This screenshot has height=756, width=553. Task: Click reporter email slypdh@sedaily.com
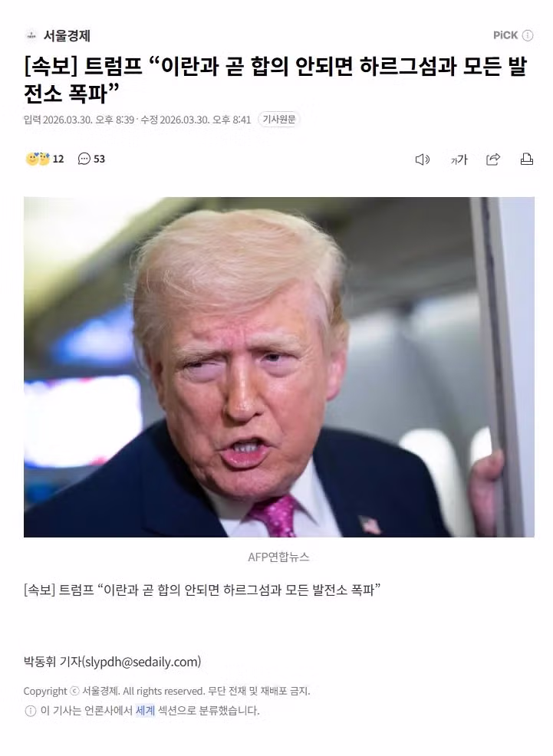(143, 662)
